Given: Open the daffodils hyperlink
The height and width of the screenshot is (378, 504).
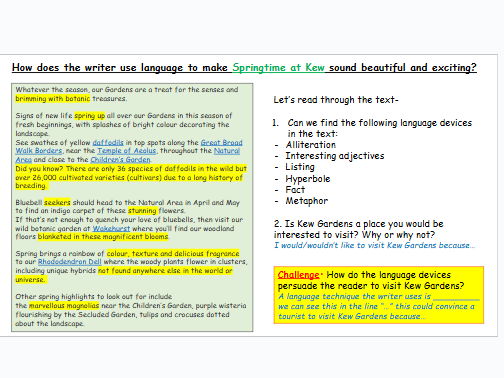Looking at the screenshot, I should 108,143.
